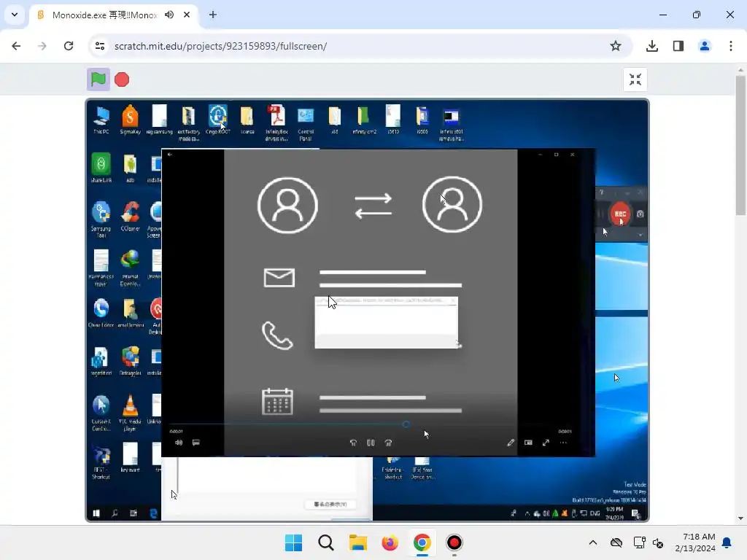This screenshot has height=560, width=747.
Task: Show hidden system tray icons
Action: [592, 542]
